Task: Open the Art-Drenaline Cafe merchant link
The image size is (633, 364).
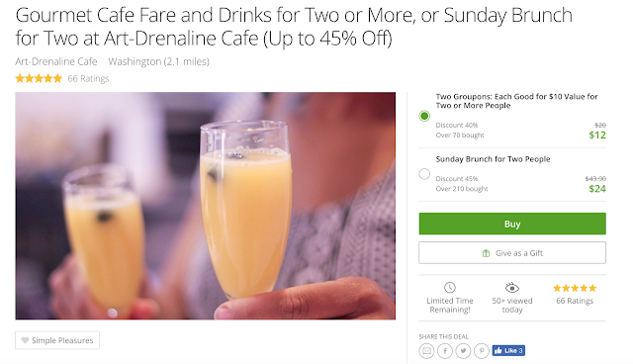Action: [56, 61]
